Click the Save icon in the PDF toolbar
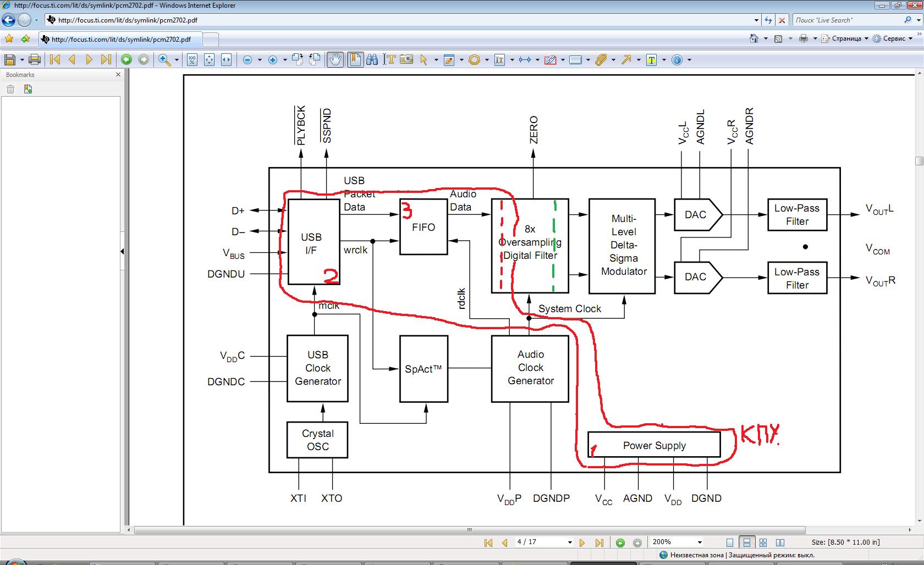Viewport: 924px width, 565px height. click(x=9, y=60)
